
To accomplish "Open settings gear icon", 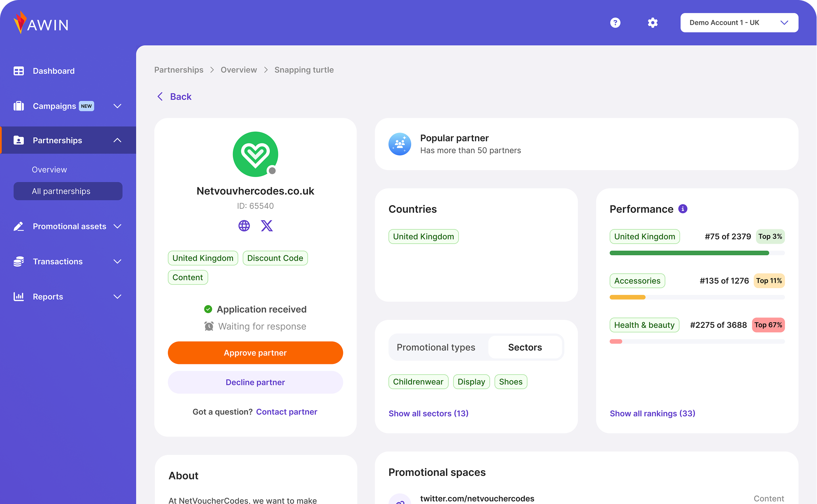I will [x=653, y=23].
